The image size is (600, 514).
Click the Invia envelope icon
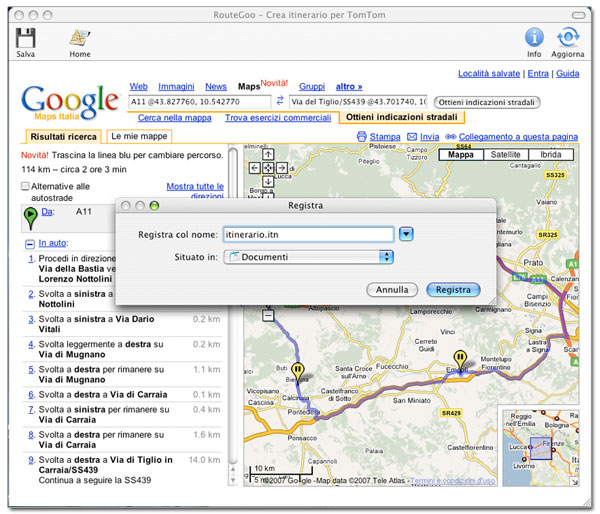pyautogui.click(x=412, y=137)
